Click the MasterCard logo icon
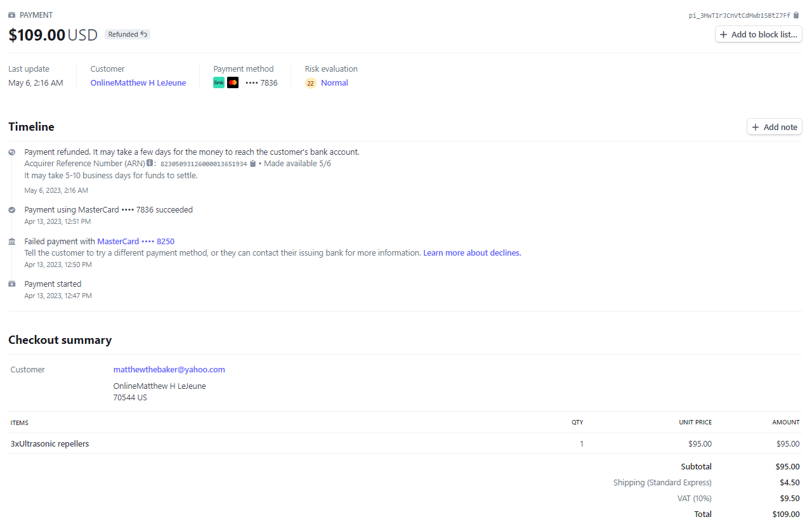 pos(233,82)
